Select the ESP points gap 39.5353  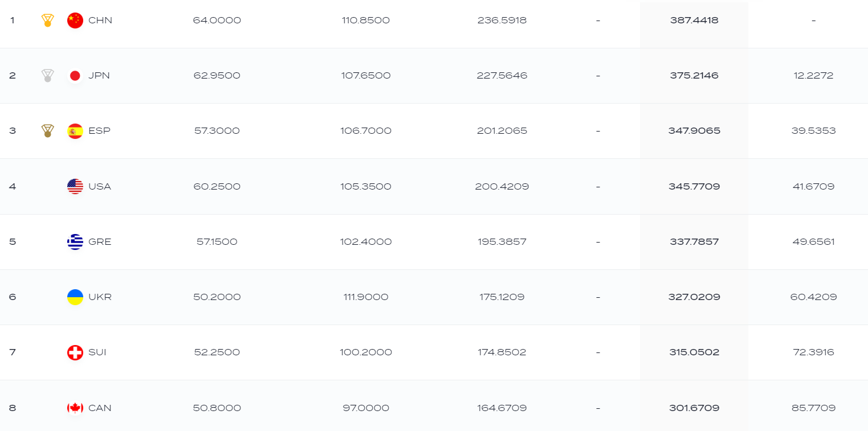pos(813,131)
